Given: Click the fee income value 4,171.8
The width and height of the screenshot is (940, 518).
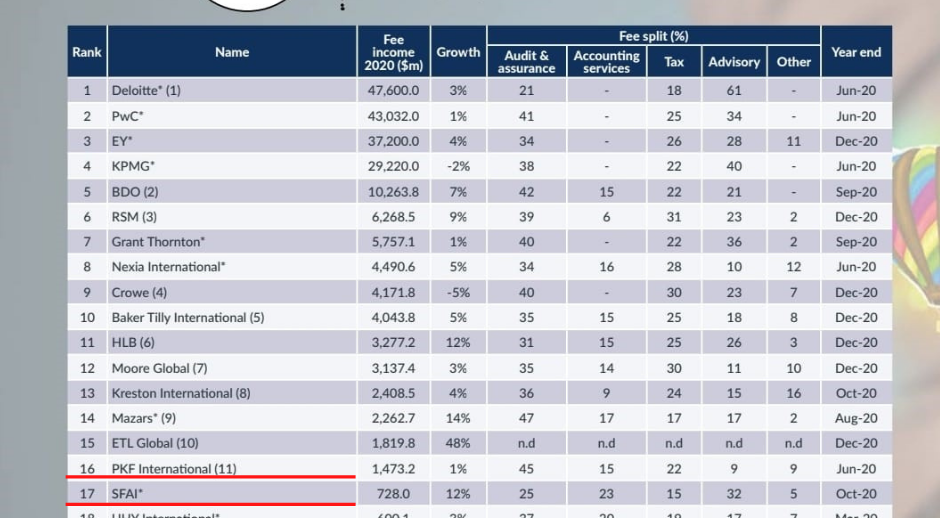Looking at the screenshot, I should click(x=393, y=293).
